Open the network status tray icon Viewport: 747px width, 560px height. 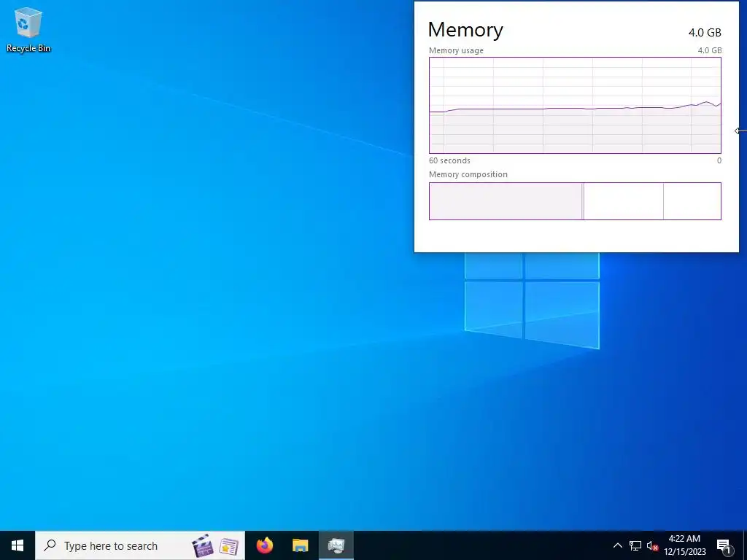[635, 545]
